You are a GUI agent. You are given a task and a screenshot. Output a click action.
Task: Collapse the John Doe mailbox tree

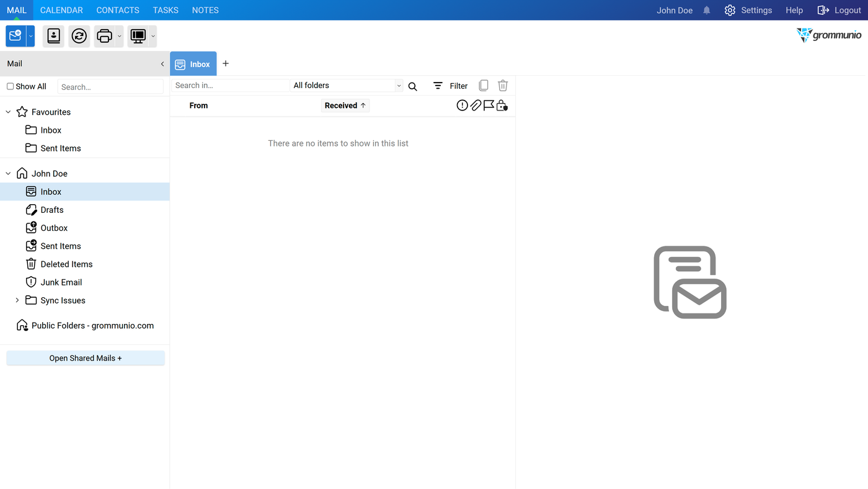[8, 174]
